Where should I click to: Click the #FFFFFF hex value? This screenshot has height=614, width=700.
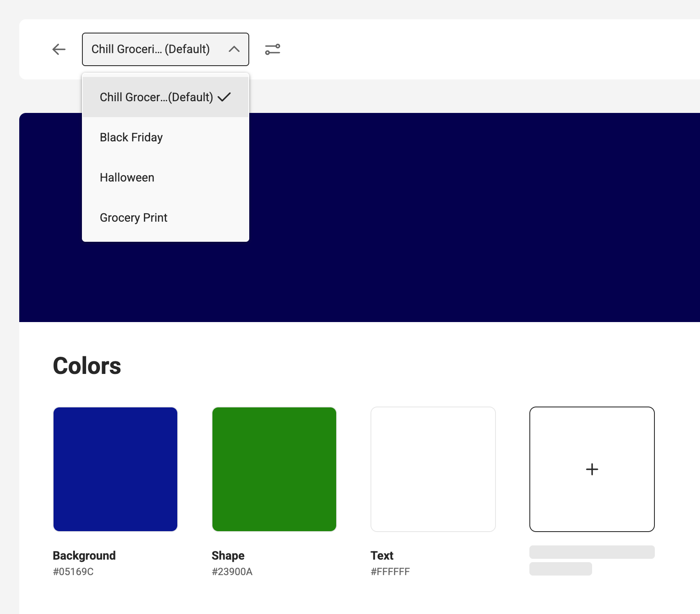390,571
